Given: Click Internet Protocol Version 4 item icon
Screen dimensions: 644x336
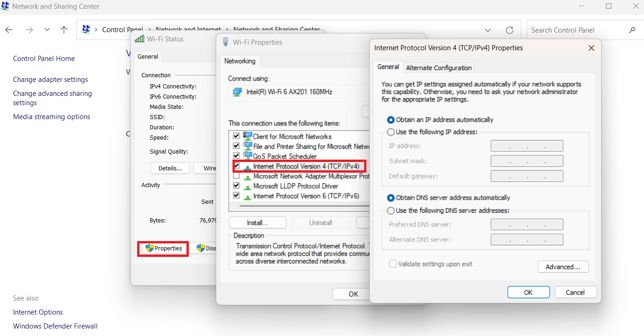Looking at the screenshot, I should (x=247, y=167).
